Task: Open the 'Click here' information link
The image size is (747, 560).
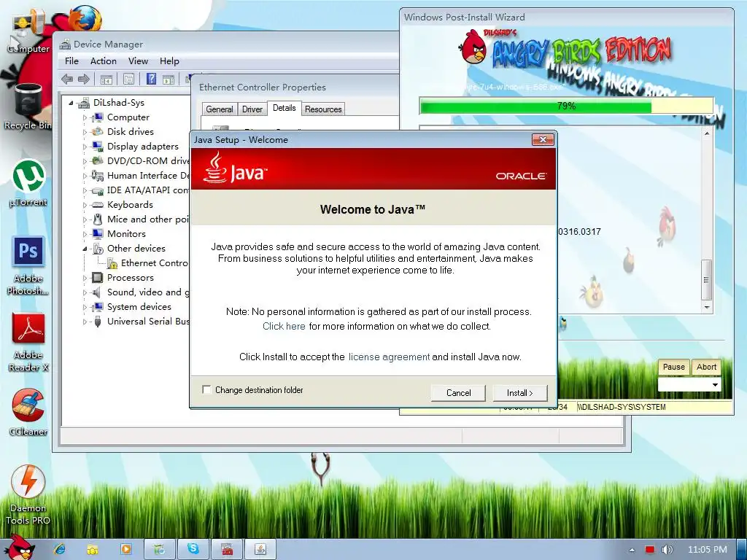Action: coord(284,326)
